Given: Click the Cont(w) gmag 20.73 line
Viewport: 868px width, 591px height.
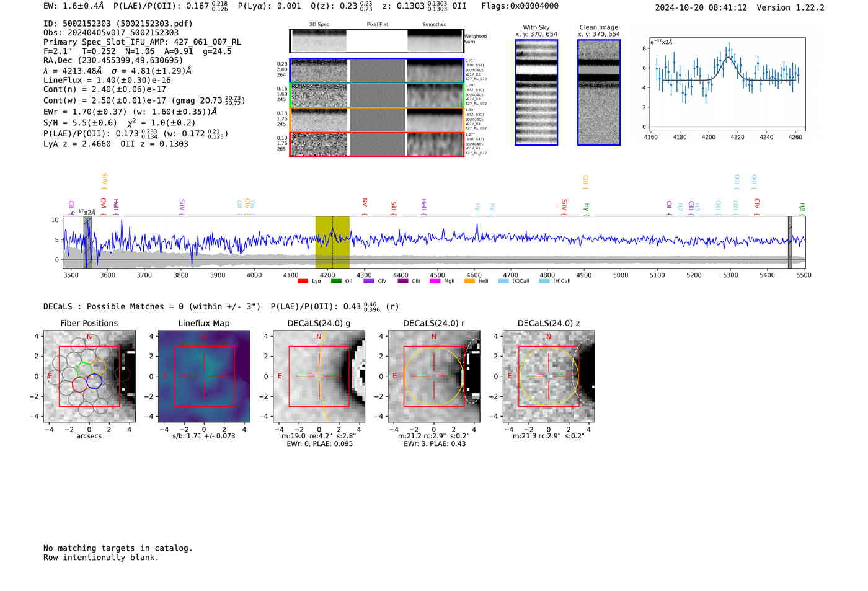Looking at the screenshot, I should tap(144, 100).
